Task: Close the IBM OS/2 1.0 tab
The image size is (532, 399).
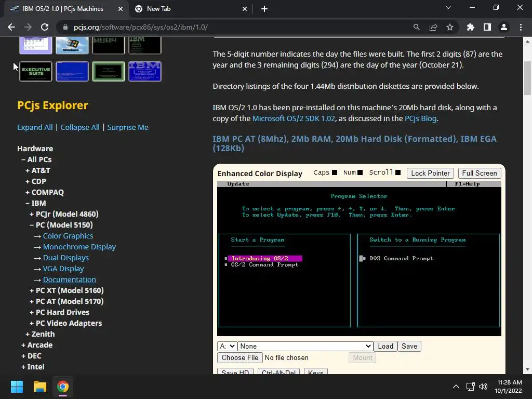Action: pos(120,9)
